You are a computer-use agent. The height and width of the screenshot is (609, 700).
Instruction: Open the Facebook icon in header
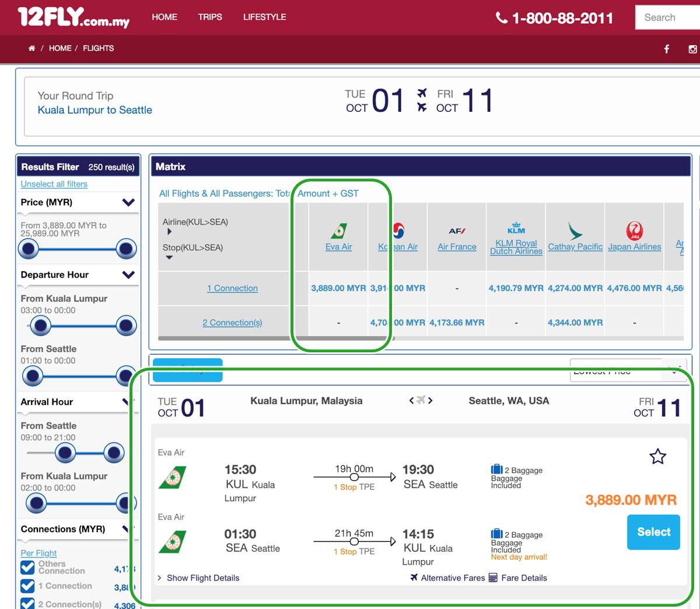click(667, 49)
